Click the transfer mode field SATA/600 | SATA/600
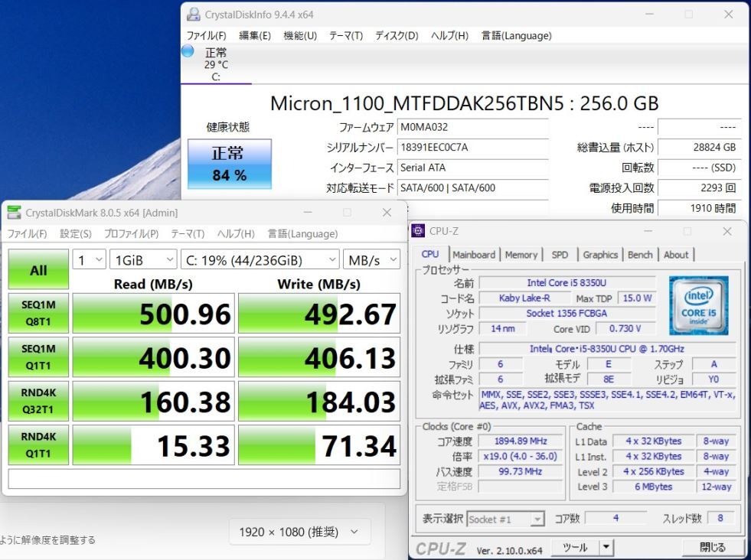751x560 pixels. 473,187
